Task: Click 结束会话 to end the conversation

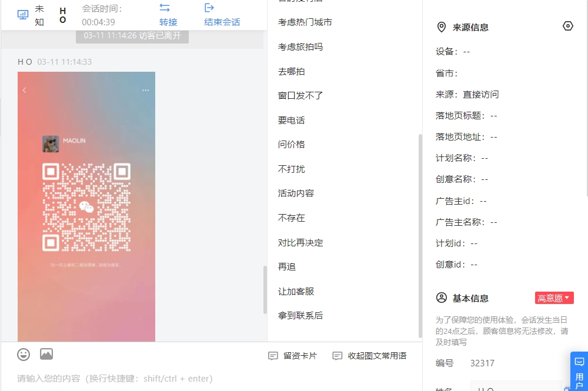Action: (222, 22)
